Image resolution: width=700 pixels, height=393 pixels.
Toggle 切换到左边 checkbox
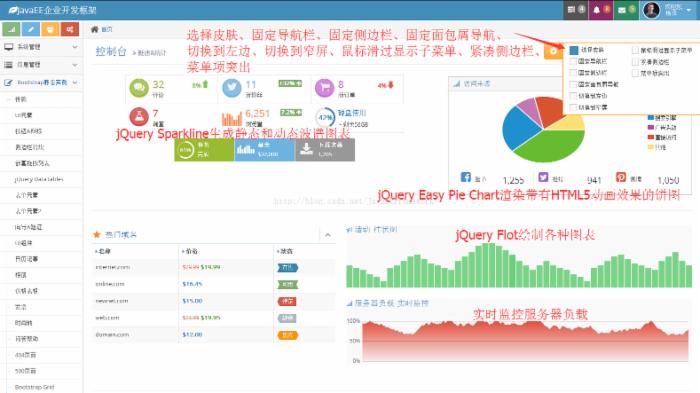(574, 96)
